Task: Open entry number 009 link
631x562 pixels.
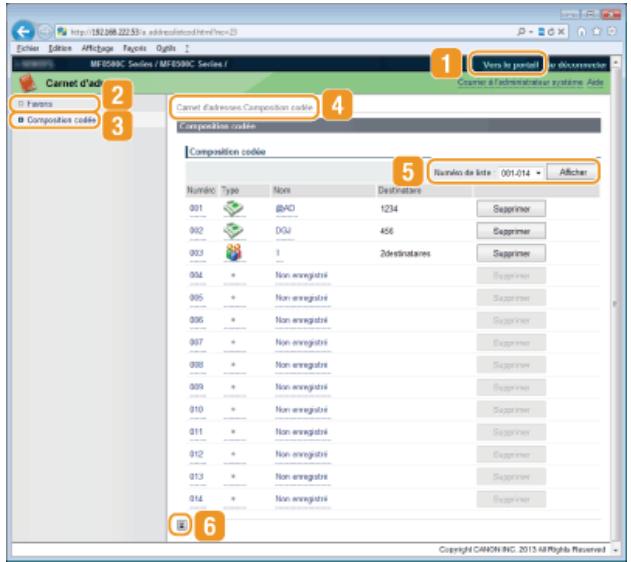Action: (x=196, y=387)
